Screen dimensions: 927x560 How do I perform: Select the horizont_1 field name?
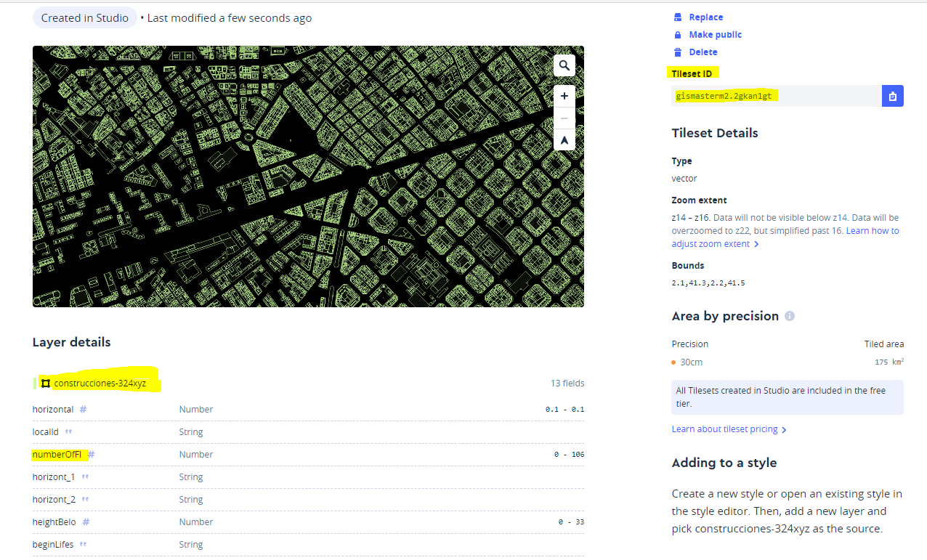tap(54, 476)
